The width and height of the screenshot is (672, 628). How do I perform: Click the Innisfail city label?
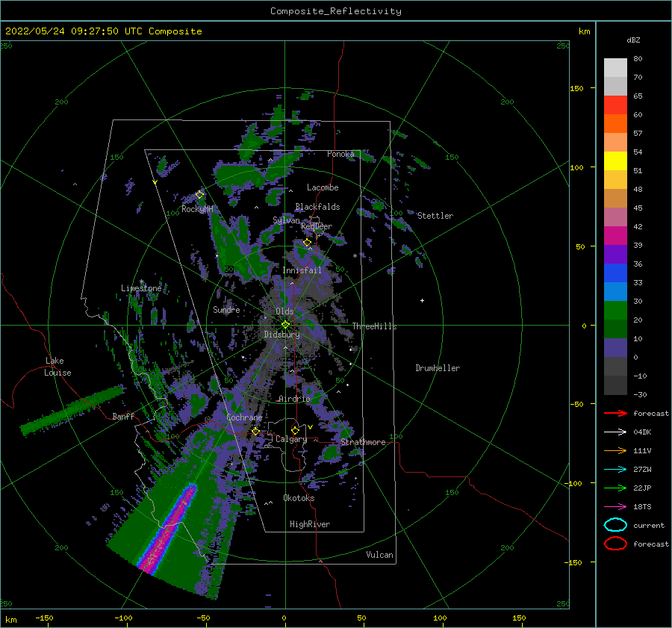click(x=302, y=270)
